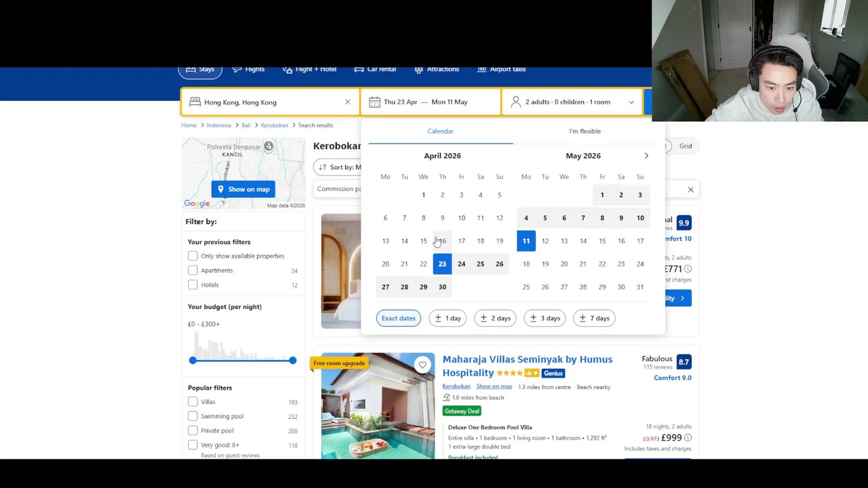The image size is (868, 488).
Task: Click the bed icon in destination field
Action: pyautogui.click(x=195, y=102)
